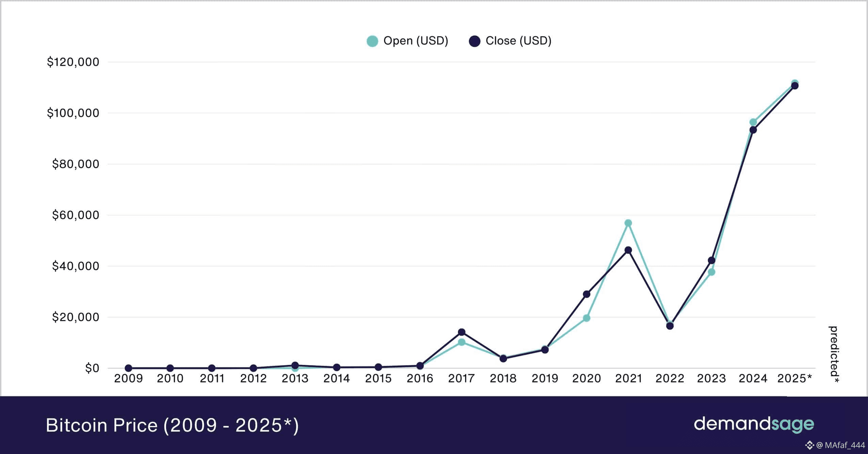This screenshot has height=454, width=868.
Task: Click the Bitcoin Price chart title
Action: [172, 425]
